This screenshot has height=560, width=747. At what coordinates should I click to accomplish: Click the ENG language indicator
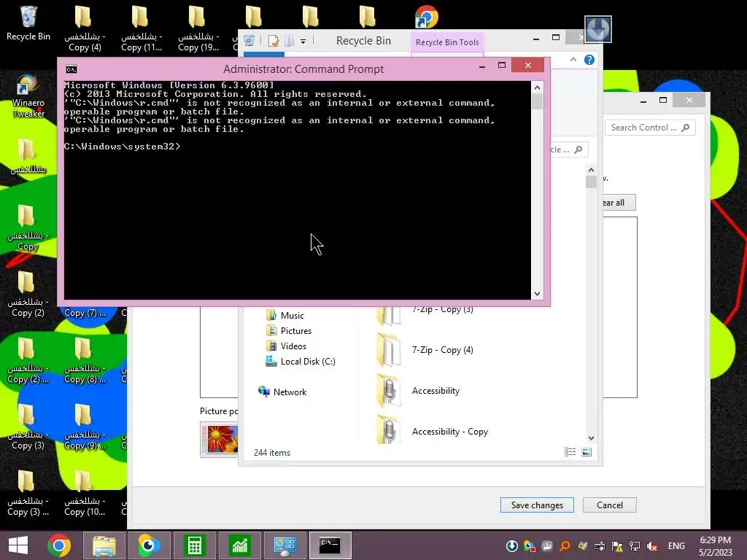(x=676, y=546)
